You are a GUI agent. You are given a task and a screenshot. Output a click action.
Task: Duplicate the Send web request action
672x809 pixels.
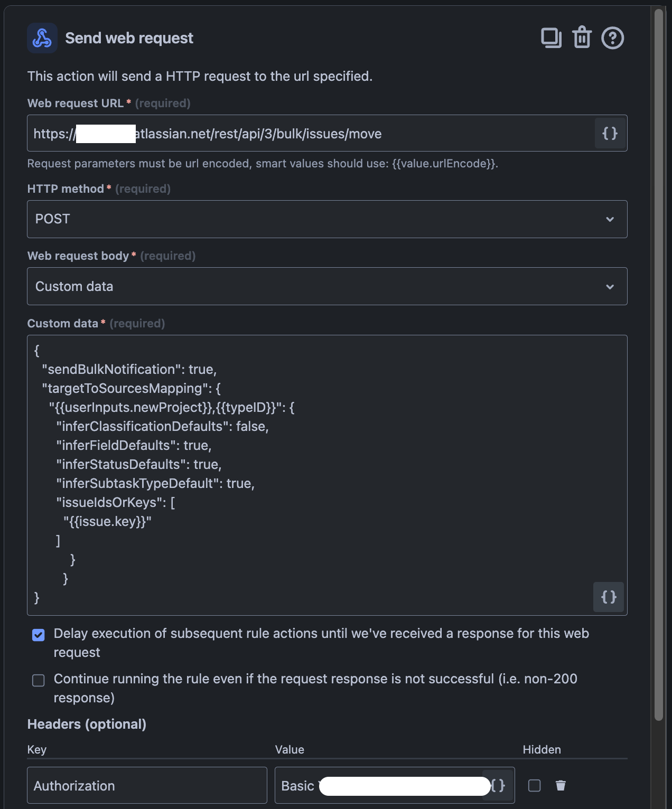tap(550, 37)
